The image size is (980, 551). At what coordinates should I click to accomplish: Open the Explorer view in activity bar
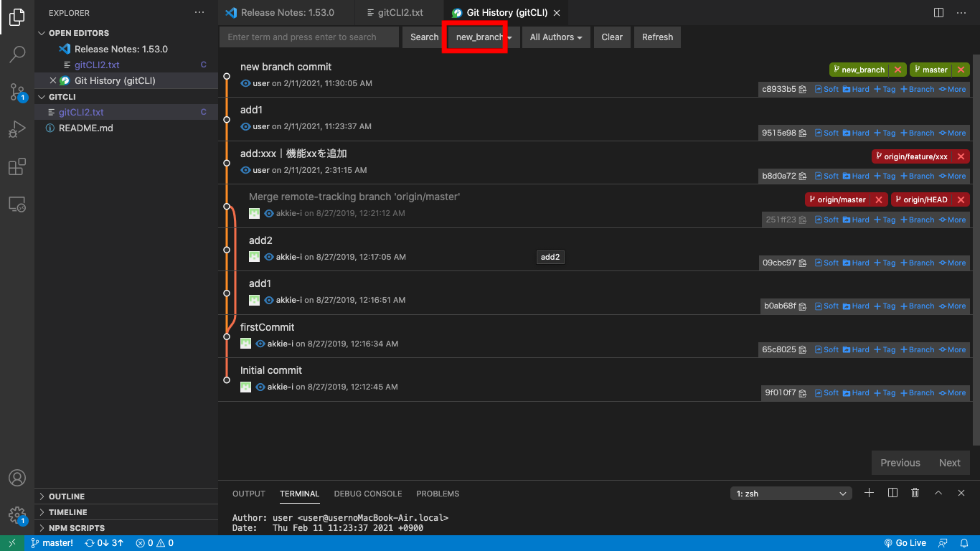coord(17,17)
